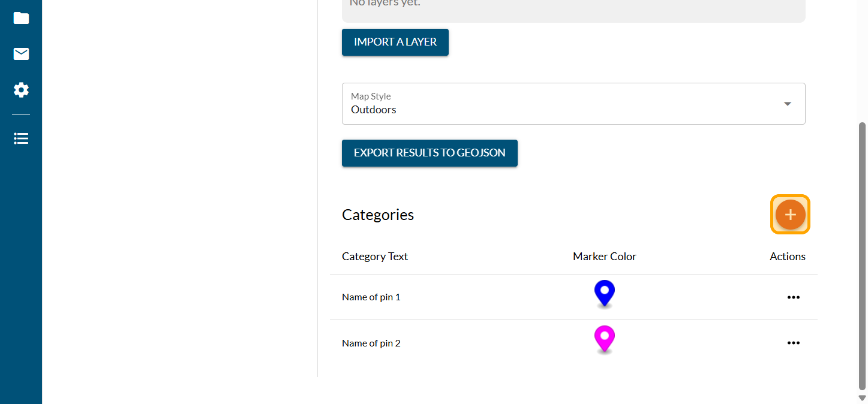Open actions menu for Name of pin 1
Screen dimensions: 868x404
[x=793, y=297]
